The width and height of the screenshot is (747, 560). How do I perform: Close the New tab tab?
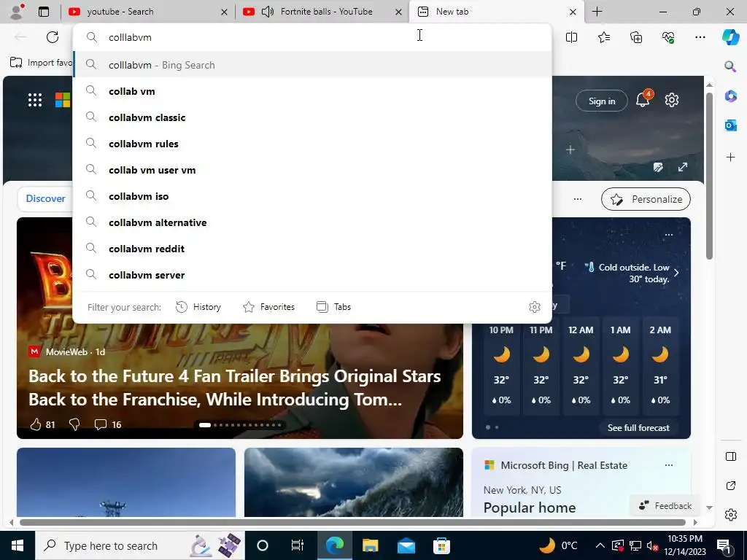pyautogui.click(x=573, y=12)
